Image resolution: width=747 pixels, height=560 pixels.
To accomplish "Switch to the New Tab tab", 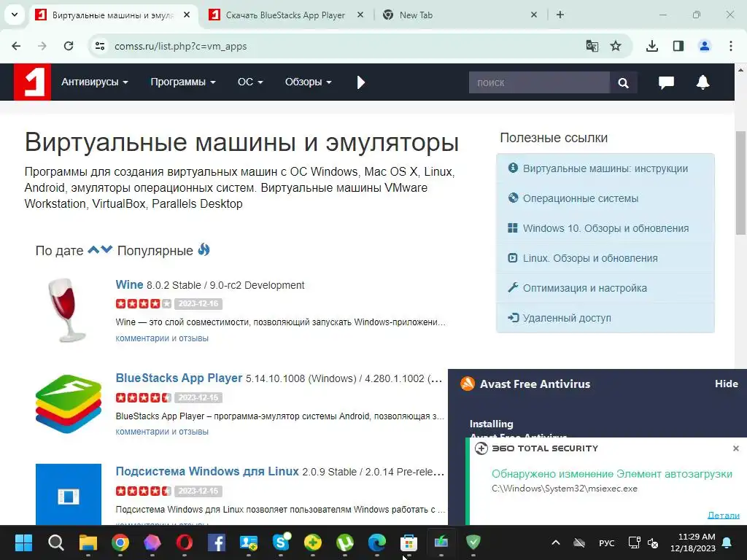I will click(457, 15).
